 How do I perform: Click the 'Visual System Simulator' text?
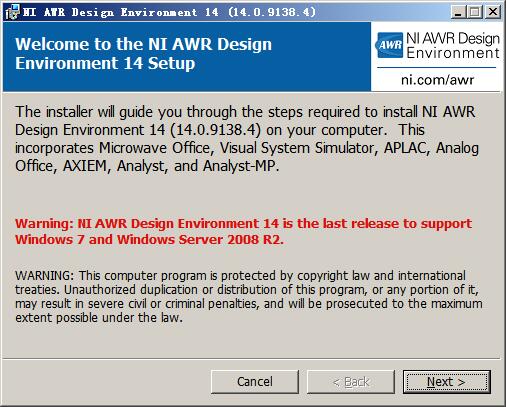pos(299,148)
